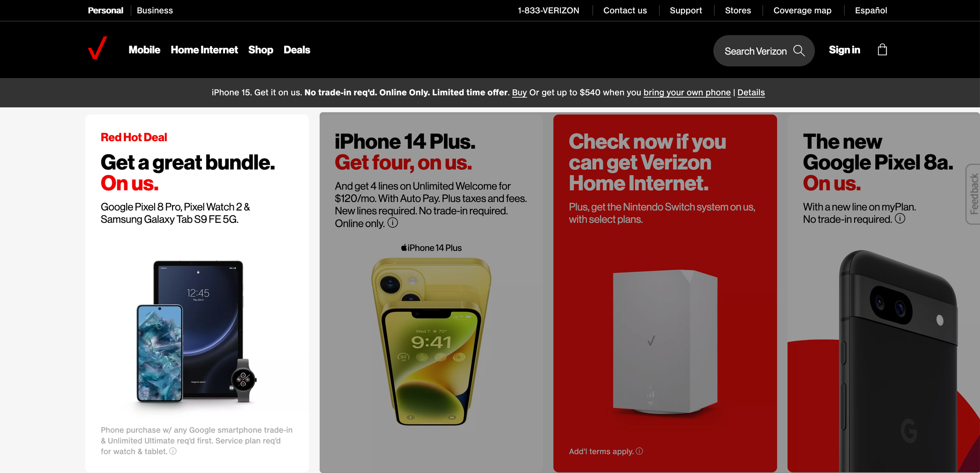Open the Mobile navigation menu
Image resolution: width=980 pixels, height=473 pixels.
coord(144,50)
